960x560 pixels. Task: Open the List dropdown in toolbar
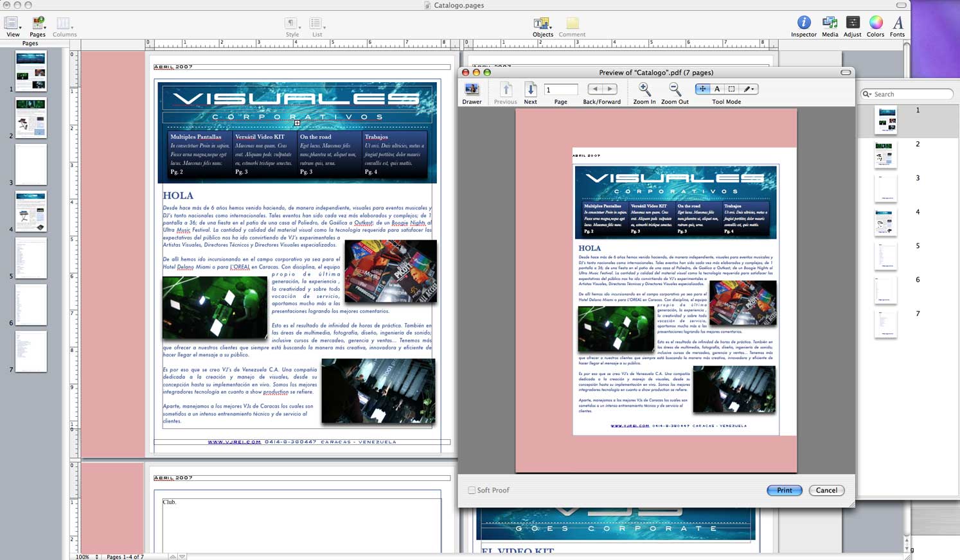point(317,24)
